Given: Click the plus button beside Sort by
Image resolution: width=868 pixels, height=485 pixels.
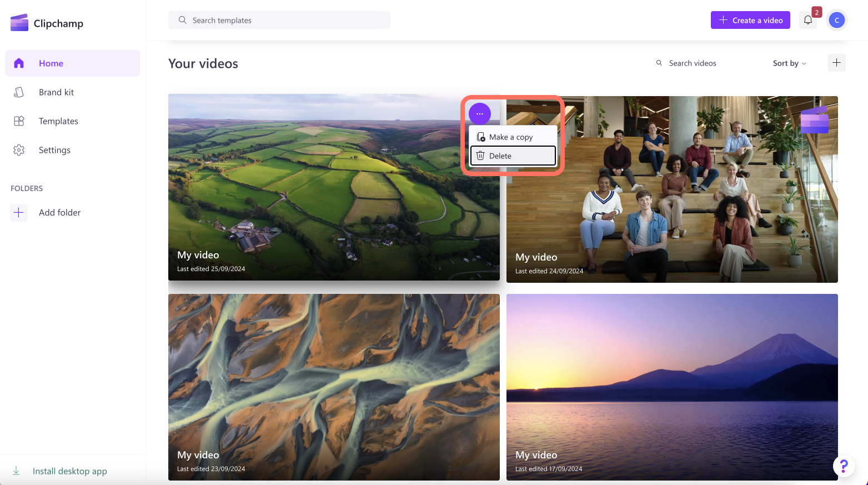Looking at the screenshot, I should click(x=837, y=63).
